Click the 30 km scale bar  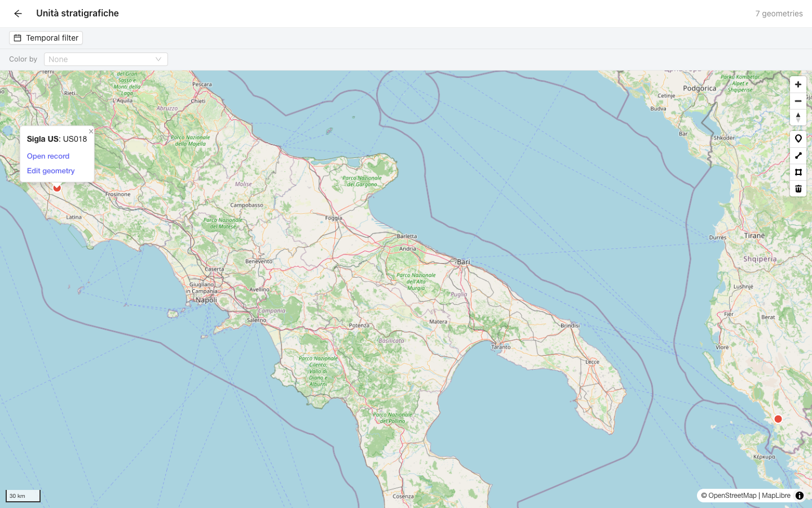(x=23, y=496)
